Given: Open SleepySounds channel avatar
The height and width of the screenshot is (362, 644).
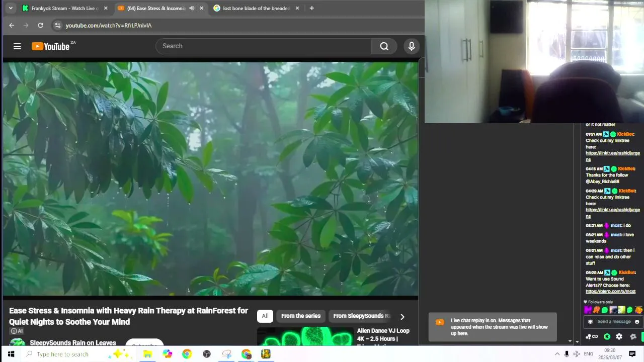Looking at the screenshot, I should pos(17,342).
